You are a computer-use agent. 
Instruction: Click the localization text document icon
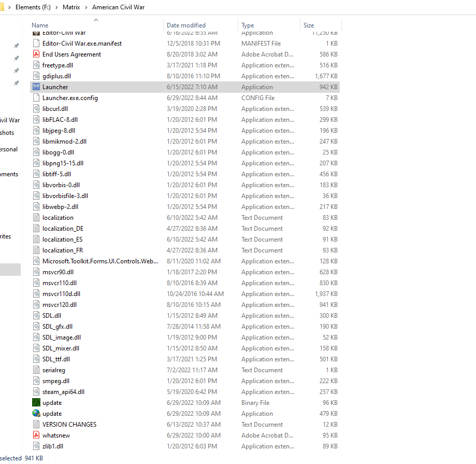click(36, 218)
